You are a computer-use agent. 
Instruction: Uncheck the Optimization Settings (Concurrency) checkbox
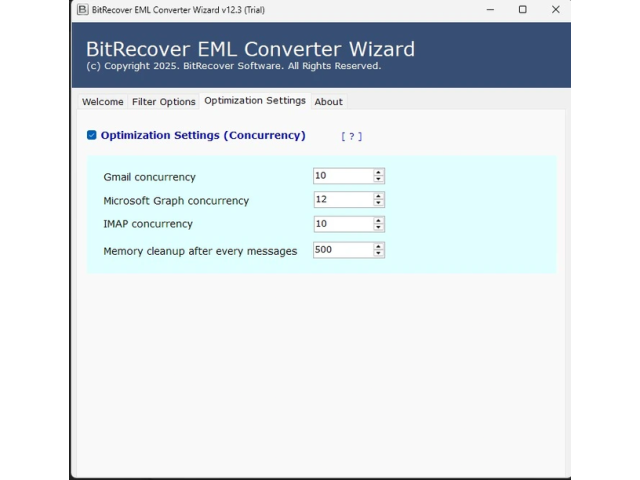(92, 135)
